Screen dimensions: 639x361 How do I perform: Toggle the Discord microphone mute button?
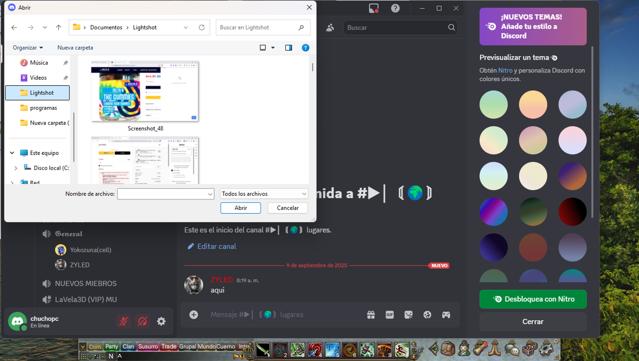pyautogui.click(x=123, y=321)
